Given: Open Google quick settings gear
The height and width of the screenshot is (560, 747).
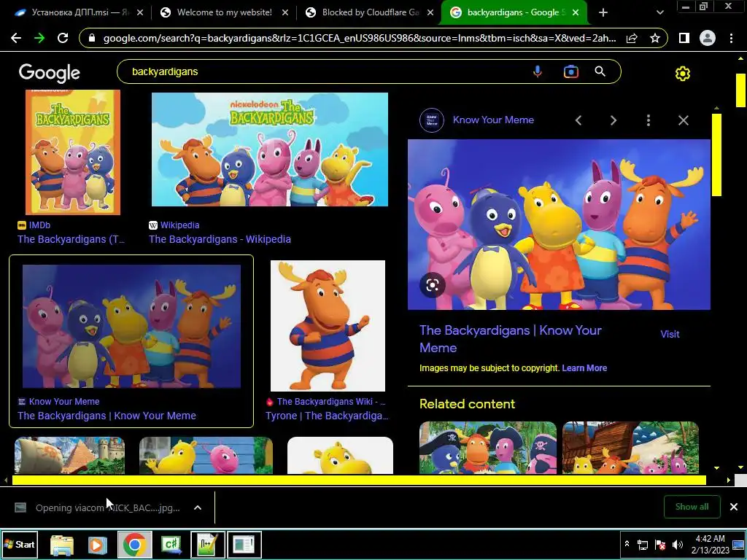Looking at the screenshot, I should [x=683, y=74].
